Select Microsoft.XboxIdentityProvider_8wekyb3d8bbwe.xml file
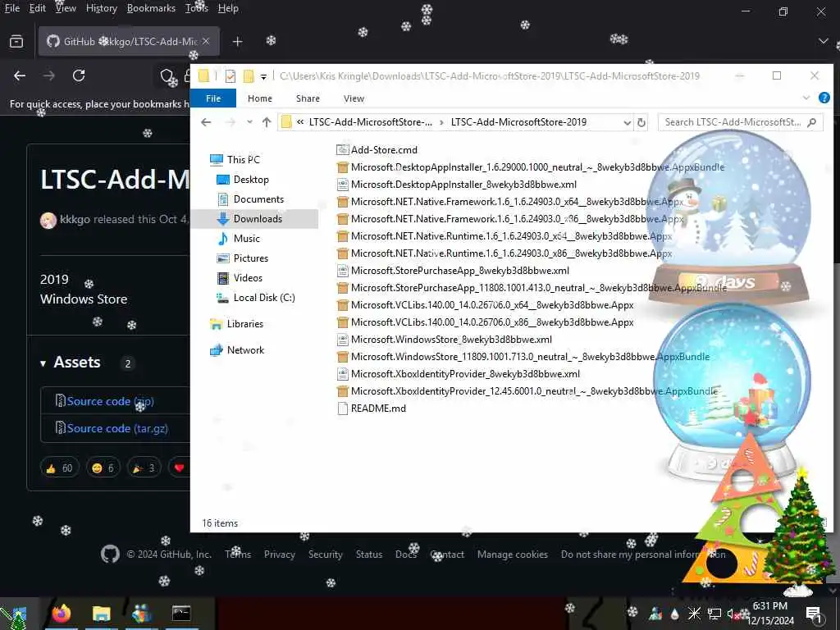 coord(458,374)
